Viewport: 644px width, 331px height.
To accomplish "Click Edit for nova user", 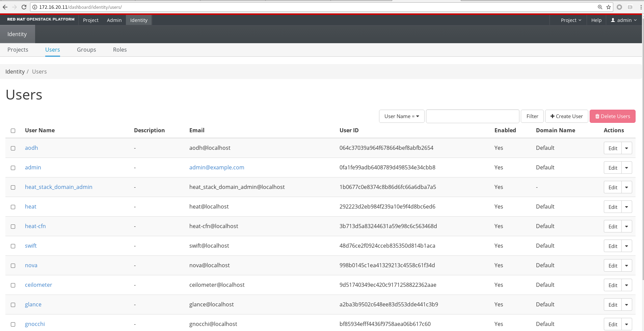I will (x=613, y=266).
